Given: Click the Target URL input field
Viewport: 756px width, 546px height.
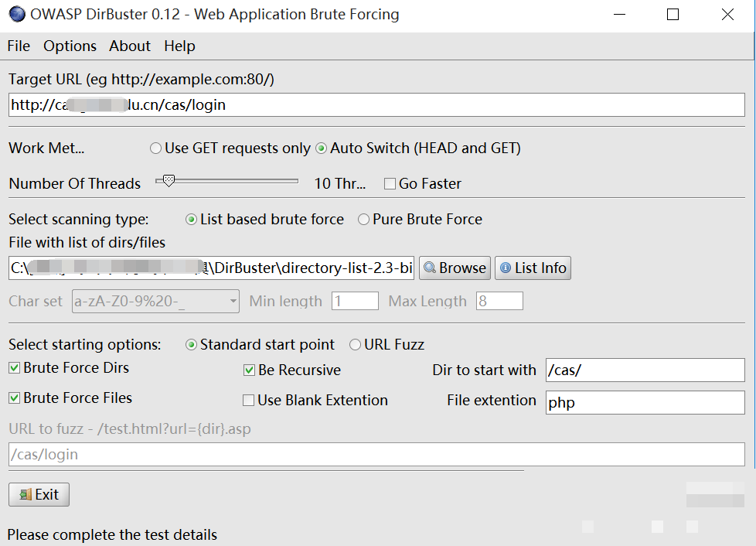Looking at the screenshot, I should pyautogui.click(x=376, y=104).
